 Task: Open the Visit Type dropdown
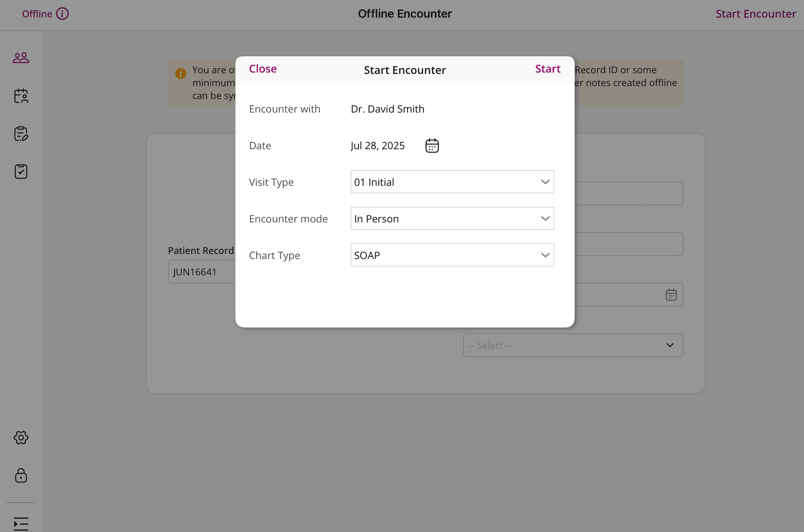tap(452, 182)
